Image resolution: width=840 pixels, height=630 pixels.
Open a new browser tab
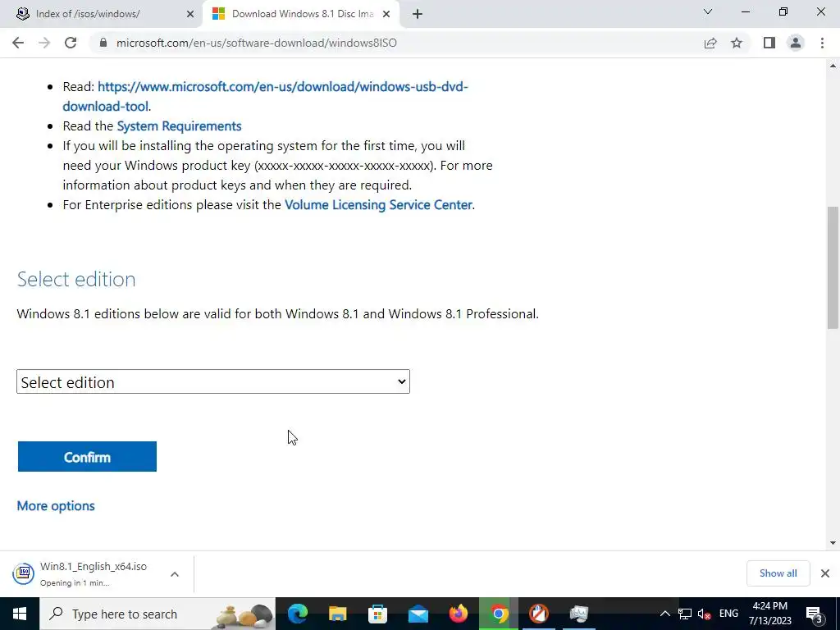[418, 14]
